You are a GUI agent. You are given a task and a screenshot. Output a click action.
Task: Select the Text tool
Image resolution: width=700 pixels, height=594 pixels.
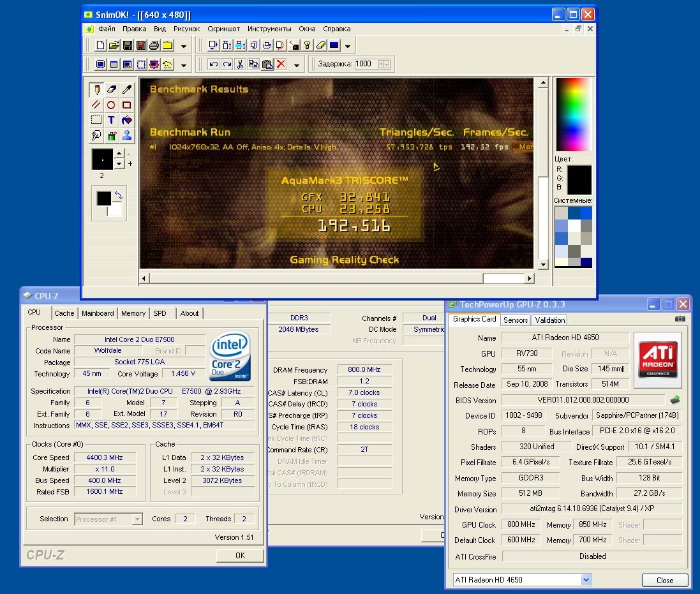(x=112, y=120)
